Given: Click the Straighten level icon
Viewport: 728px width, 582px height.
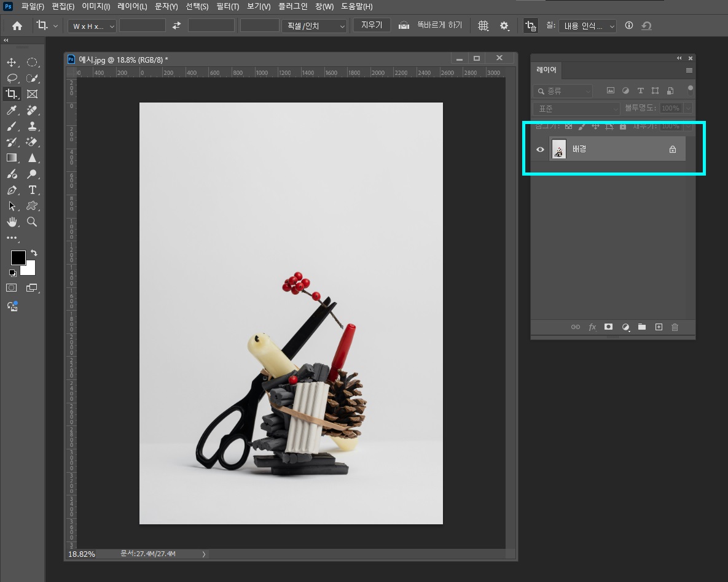Looking at the screenshot, I should [404, 26].
